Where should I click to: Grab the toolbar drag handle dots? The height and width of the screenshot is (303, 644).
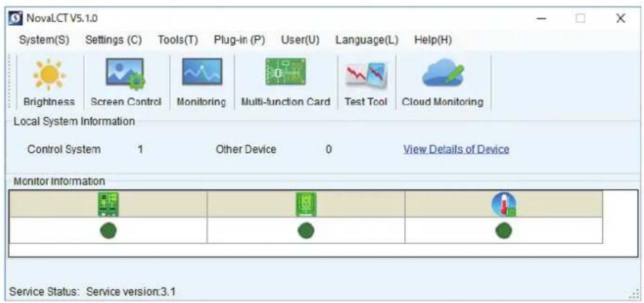point(10,82)
